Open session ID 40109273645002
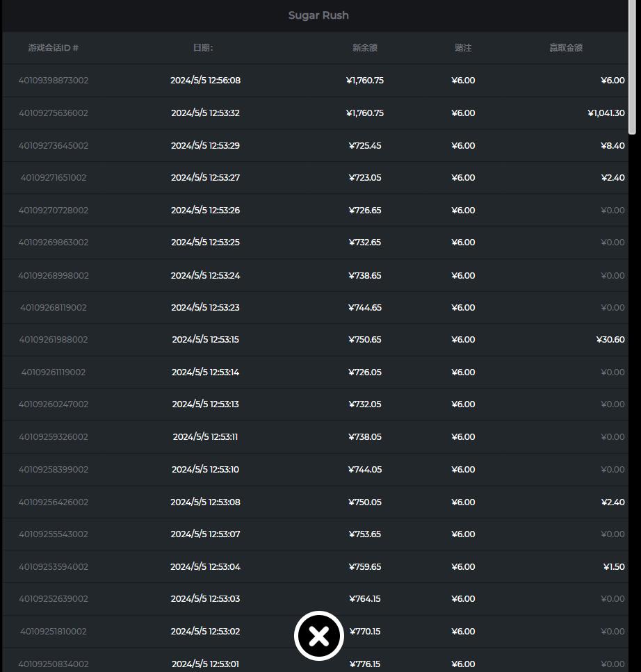Image resolution: width=641 pixels, height=672 pixels. click(x=54, y=145)
